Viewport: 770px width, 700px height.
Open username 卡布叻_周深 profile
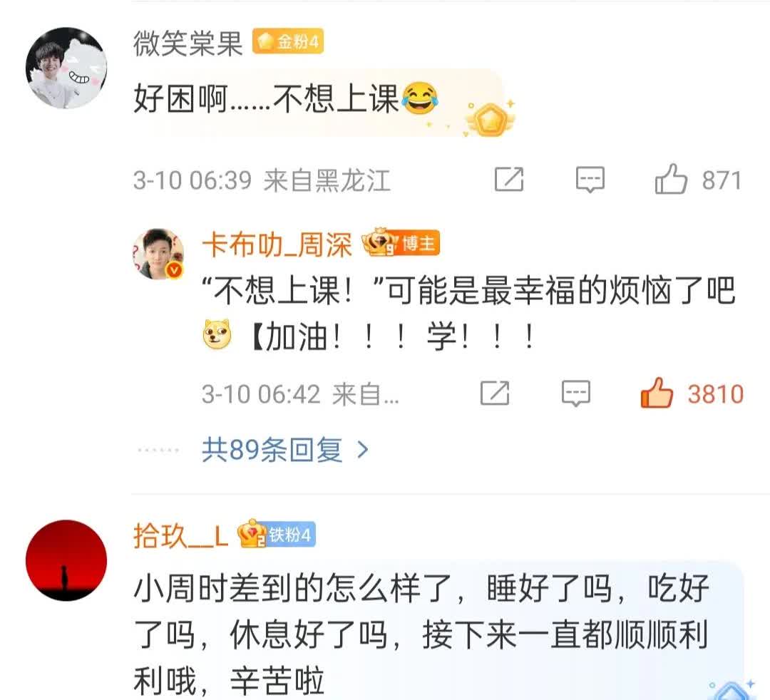click(277, 245)
